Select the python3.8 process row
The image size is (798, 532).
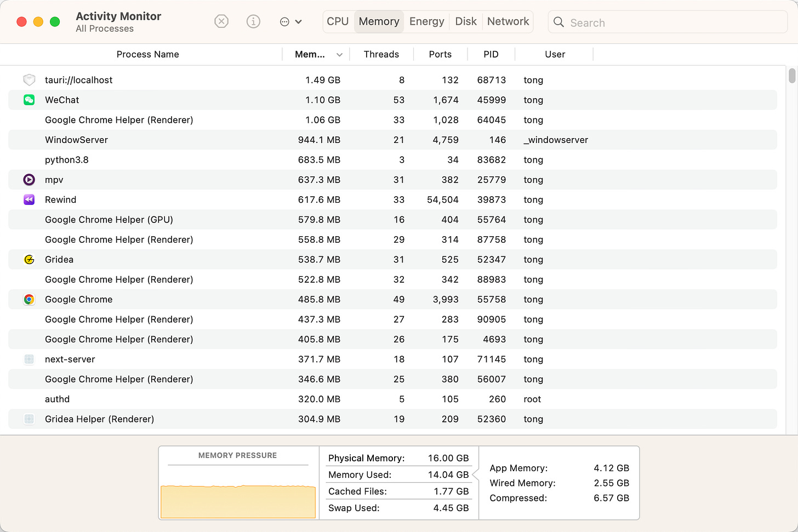392,160
